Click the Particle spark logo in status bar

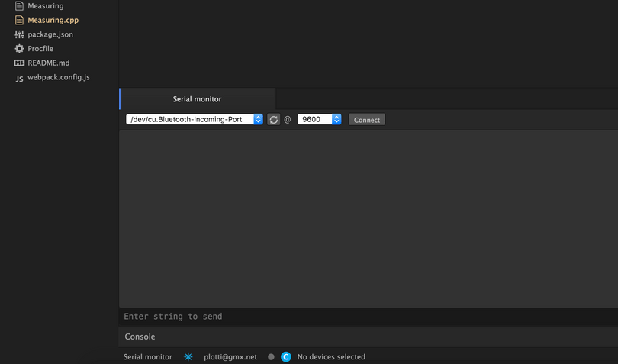(x=188, y=357)
